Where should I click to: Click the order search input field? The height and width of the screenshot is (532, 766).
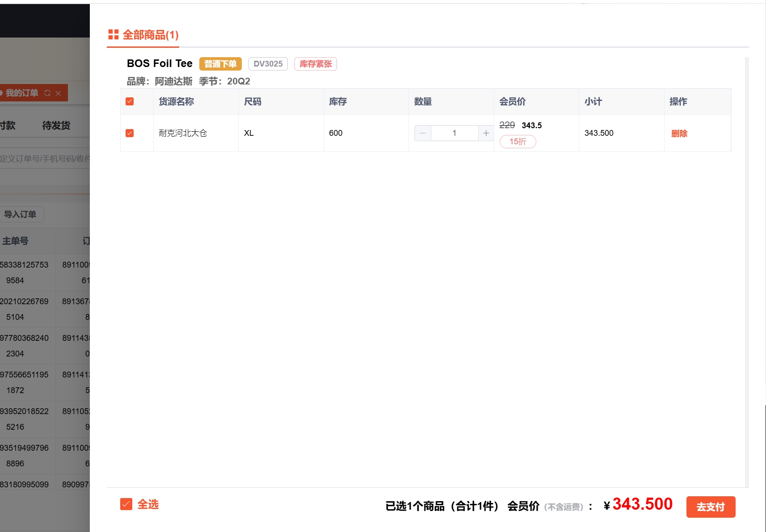pos(45,159)
